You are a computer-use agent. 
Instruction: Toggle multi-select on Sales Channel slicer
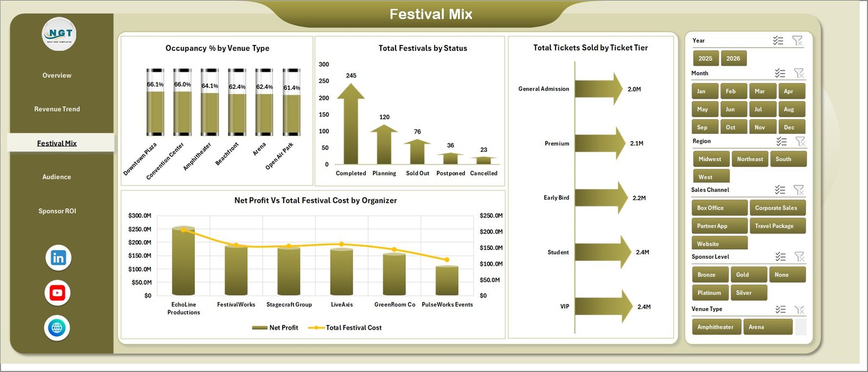click(780, 190)
